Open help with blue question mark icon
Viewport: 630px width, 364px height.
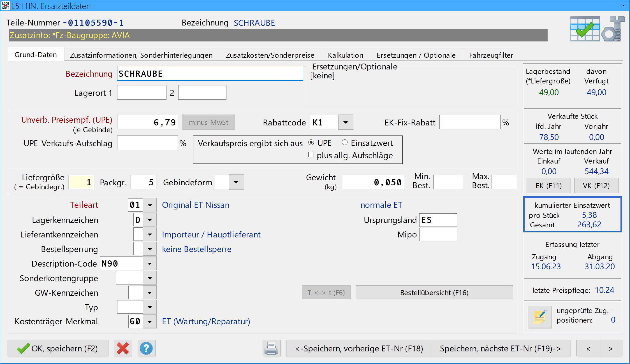pos(146,348)
